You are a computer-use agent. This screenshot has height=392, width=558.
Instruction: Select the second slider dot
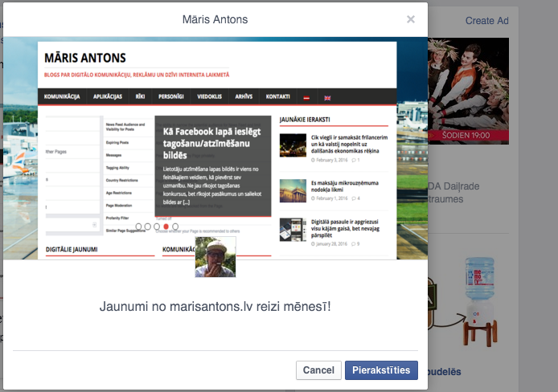click(x=148, y=227)
